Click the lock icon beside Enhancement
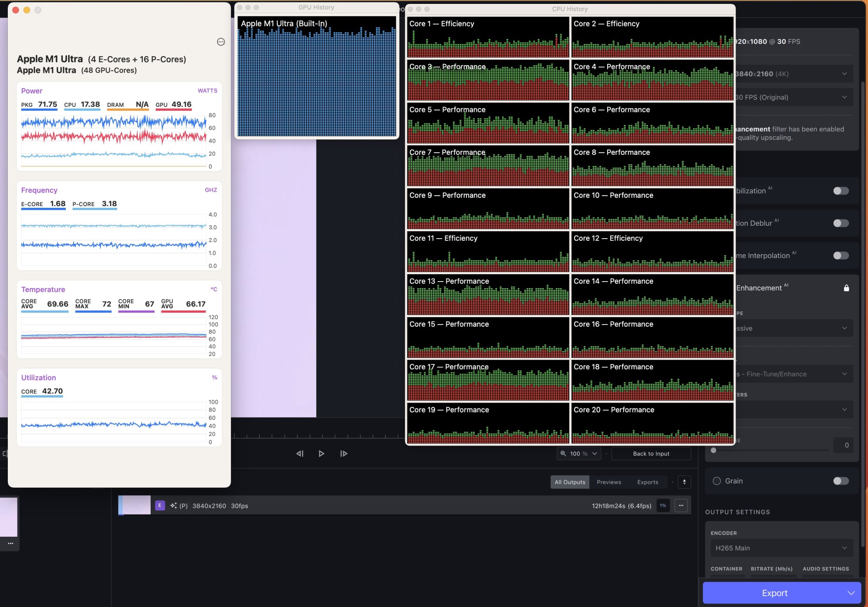This screenshot has width=868, height=607. point(846,288)
